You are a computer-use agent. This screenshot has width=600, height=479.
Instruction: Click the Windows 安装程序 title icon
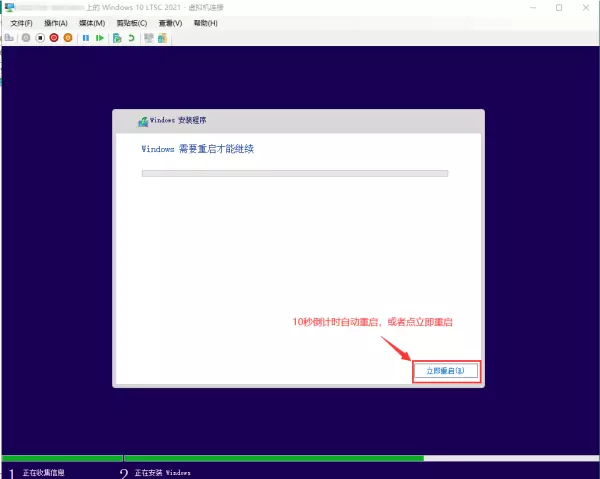pyautogui.click(x=143, y=122)
